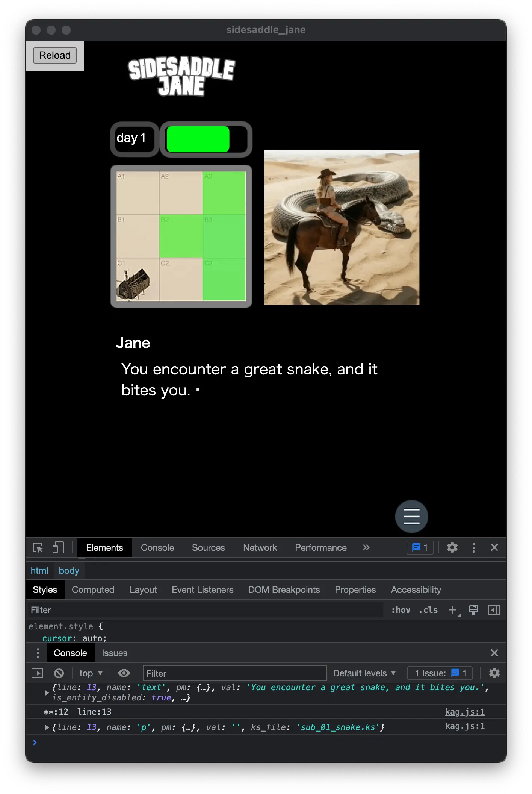This screenshot has width=532, height=794.
Task: Expand the name 'text' console object
Action: [47, 692]
